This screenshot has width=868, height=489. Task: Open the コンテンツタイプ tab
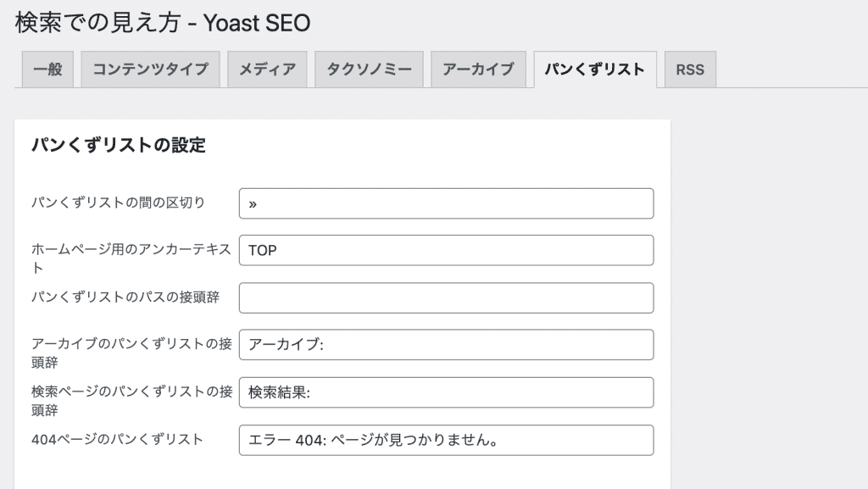click(151, 69)
